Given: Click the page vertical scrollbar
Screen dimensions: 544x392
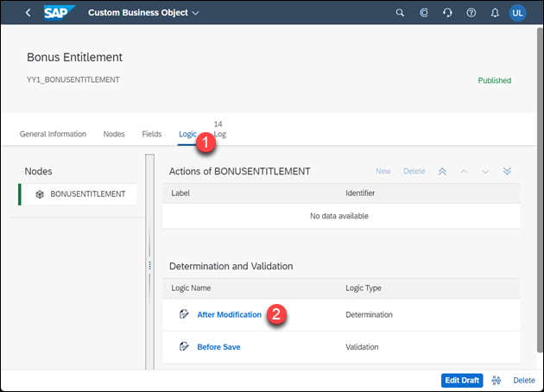Looking at the screenshot, I should click(x=540, y=189).
